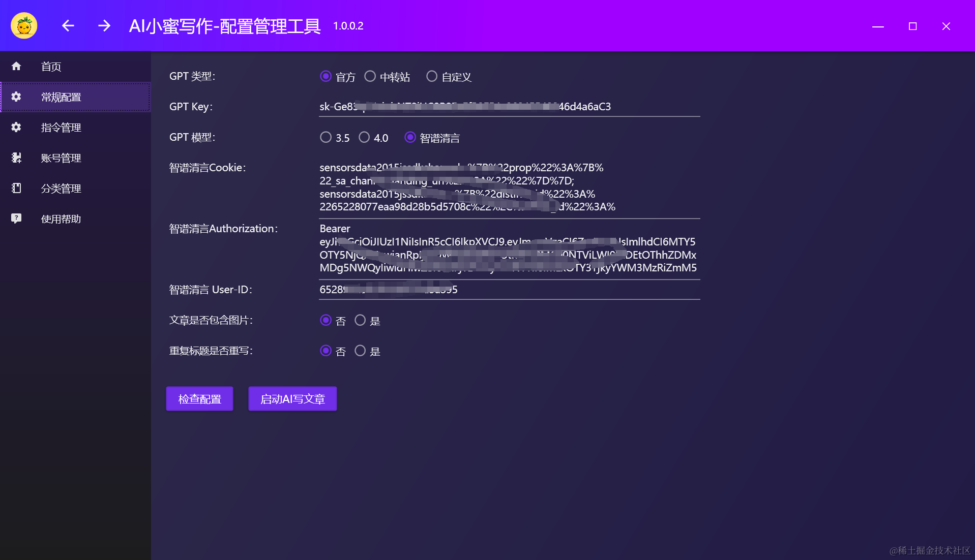Open the 账号管理 page
This screenshot has height=560, width=975.
[75, 158]
